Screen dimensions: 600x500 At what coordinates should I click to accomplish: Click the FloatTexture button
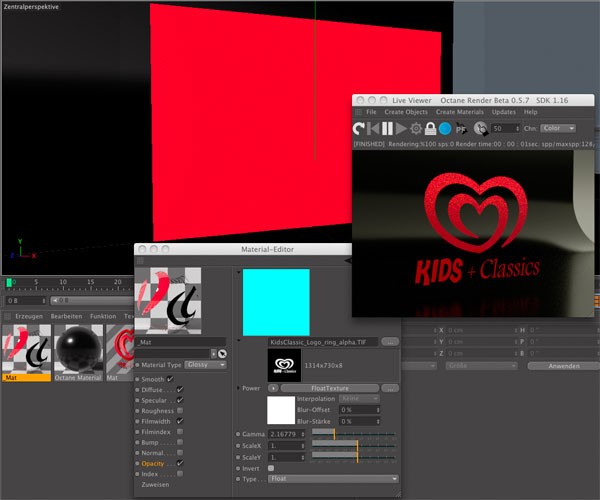(330, 388)
